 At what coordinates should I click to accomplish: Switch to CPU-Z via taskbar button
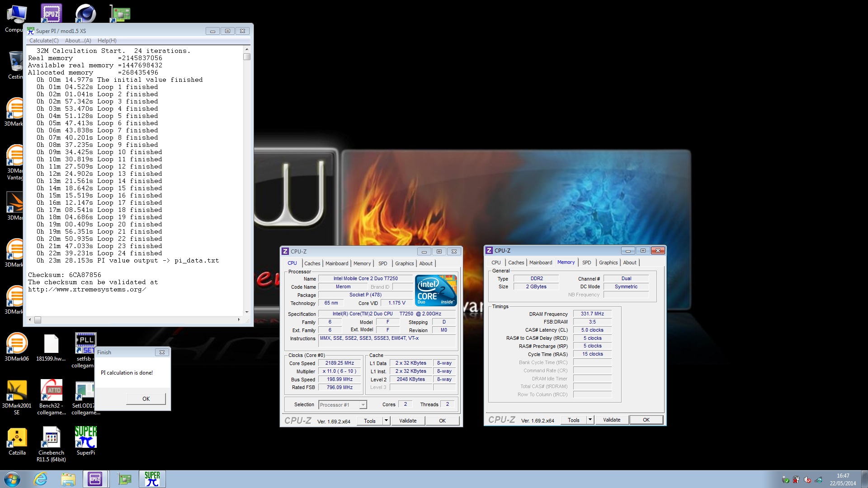[95, 479]
